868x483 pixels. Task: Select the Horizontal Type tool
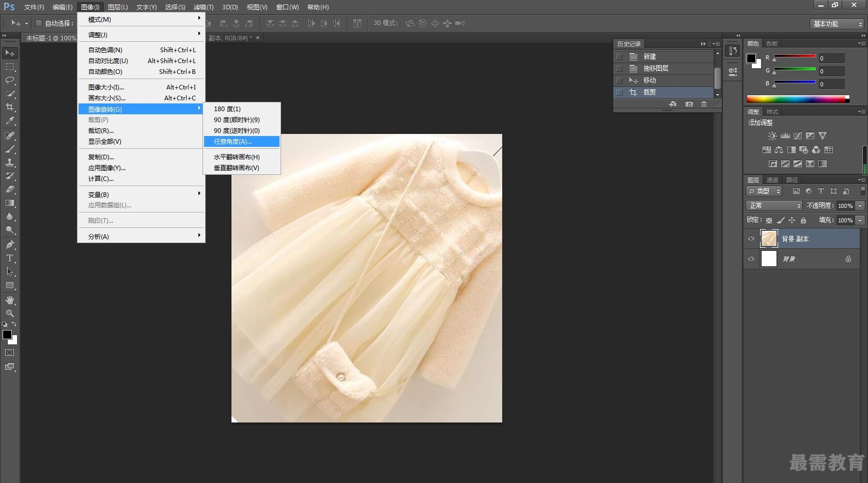pos(10,258)
